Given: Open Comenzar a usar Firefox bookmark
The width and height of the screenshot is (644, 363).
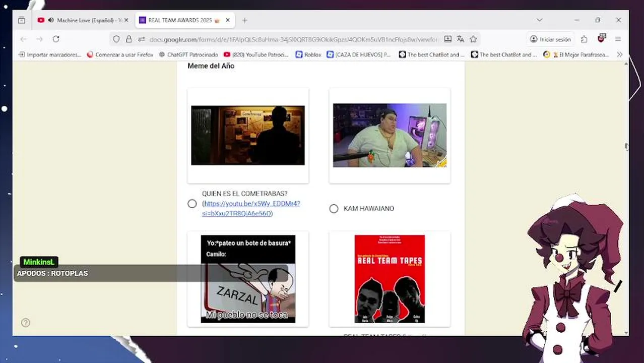Looking at the screenshot, I should point(120,54).
